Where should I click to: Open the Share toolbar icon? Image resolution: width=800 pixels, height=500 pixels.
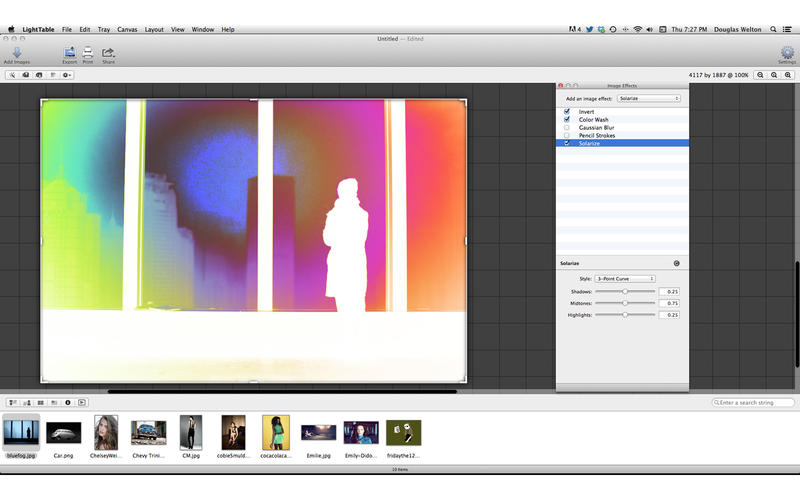(x=108, y=52)
